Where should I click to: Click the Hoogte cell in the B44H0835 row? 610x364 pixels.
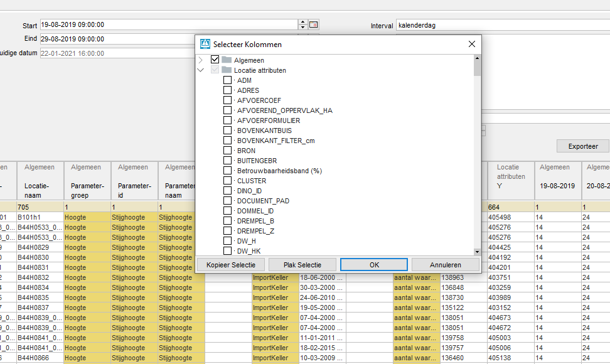click(87, 297)
